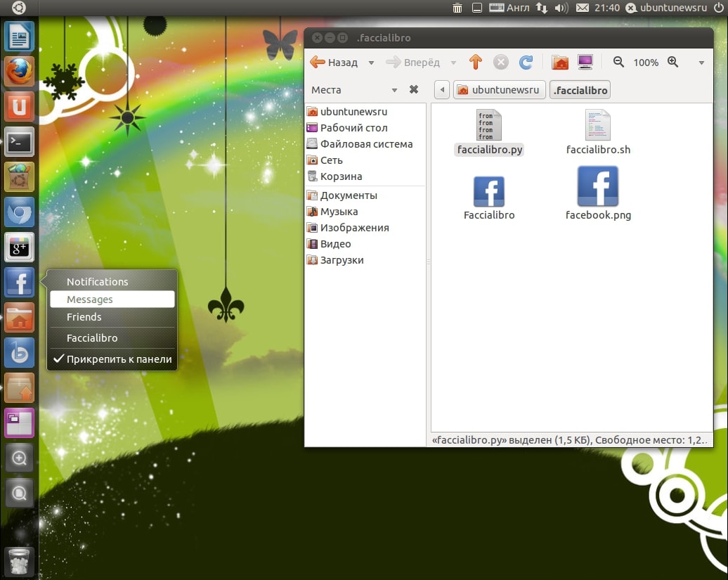Expand Back history dropdown arrow

(x=371, y=63)
